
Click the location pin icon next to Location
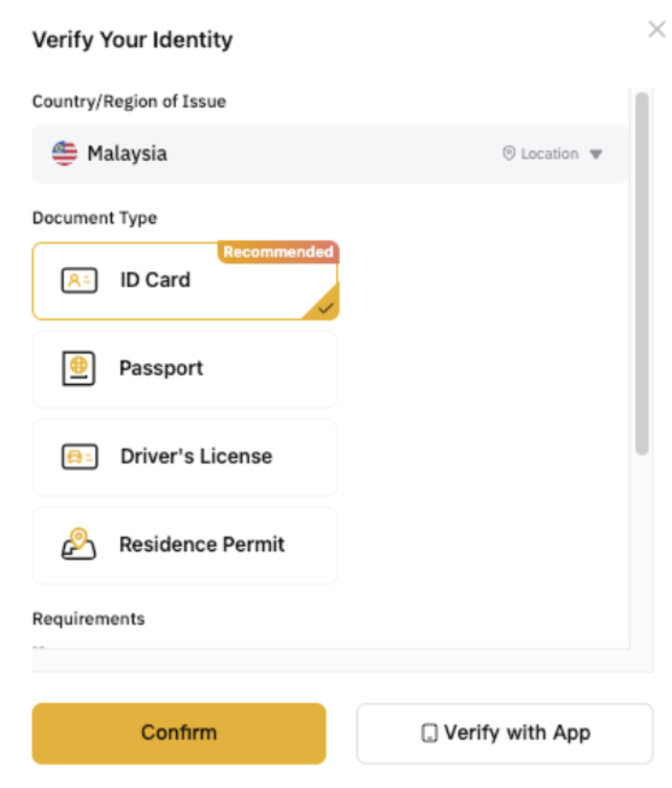(508, 154)
